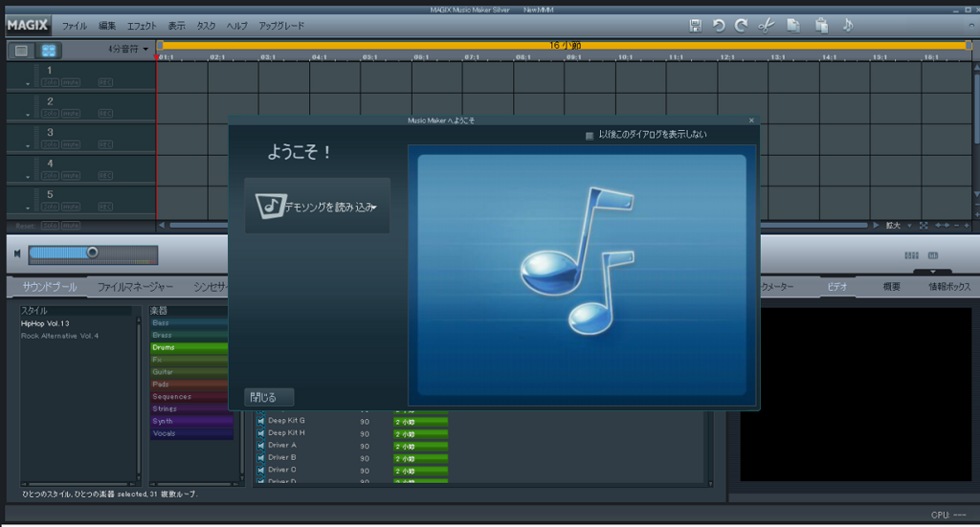980x527 pixels.
Task: Click the orange 16 小節 range bar
Action: [x=564, y=46]
